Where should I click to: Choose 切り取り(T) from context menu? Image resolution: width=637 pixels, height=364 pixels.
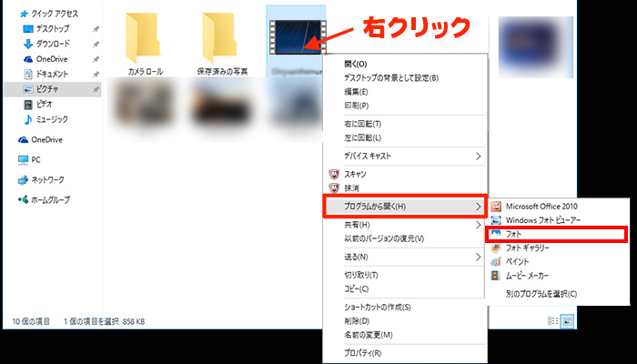click(361, 276)
